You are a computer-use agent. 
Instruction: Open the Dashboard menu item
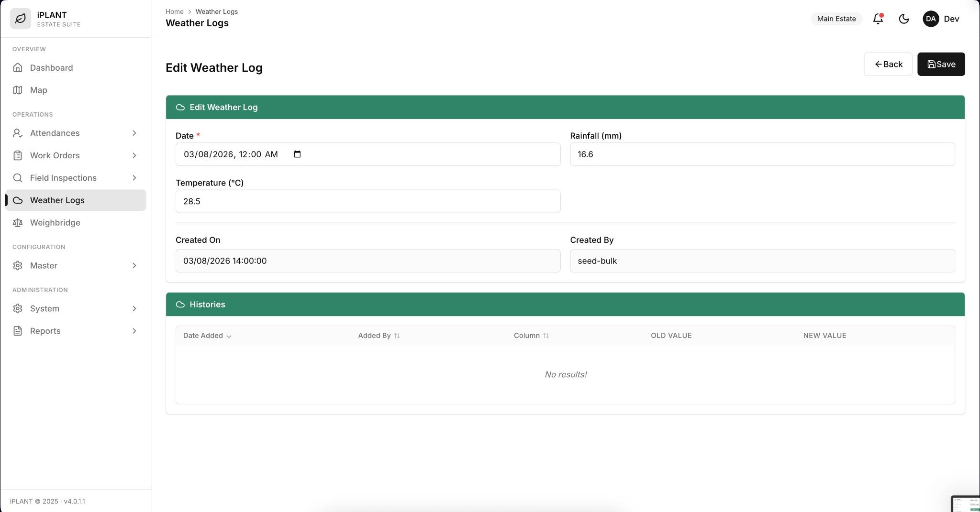[x=76, y=67]
